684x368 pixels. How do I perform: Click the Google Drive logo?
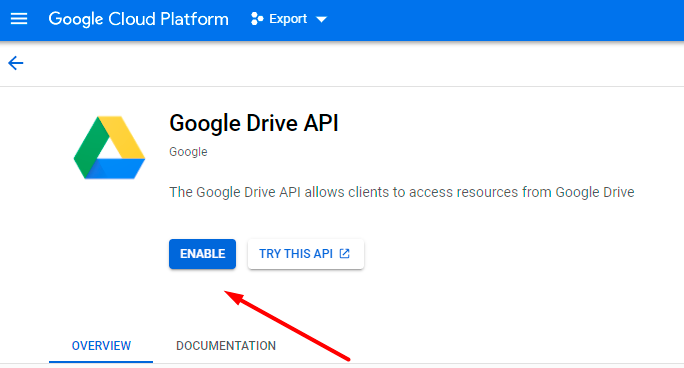point(109,147)
